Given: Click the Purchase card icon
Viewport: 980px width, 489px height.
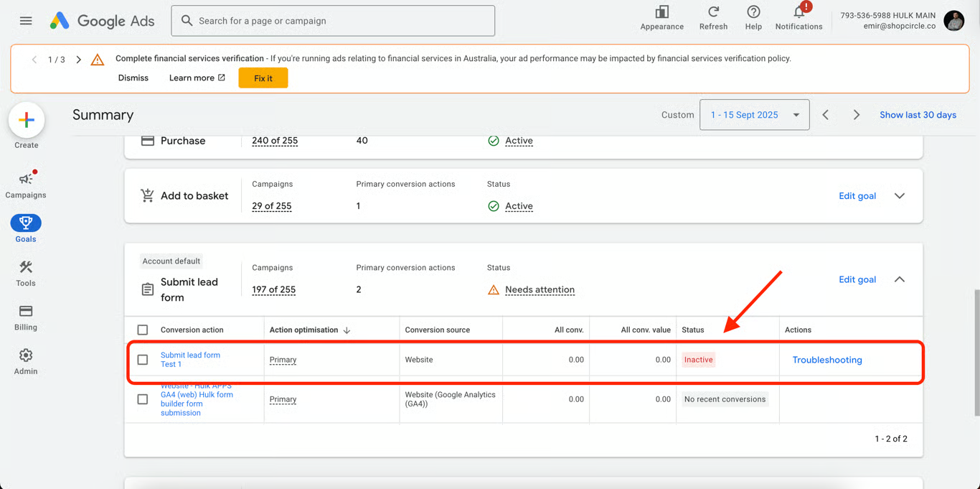Looking at the screenshot, I should click(147, 141).
